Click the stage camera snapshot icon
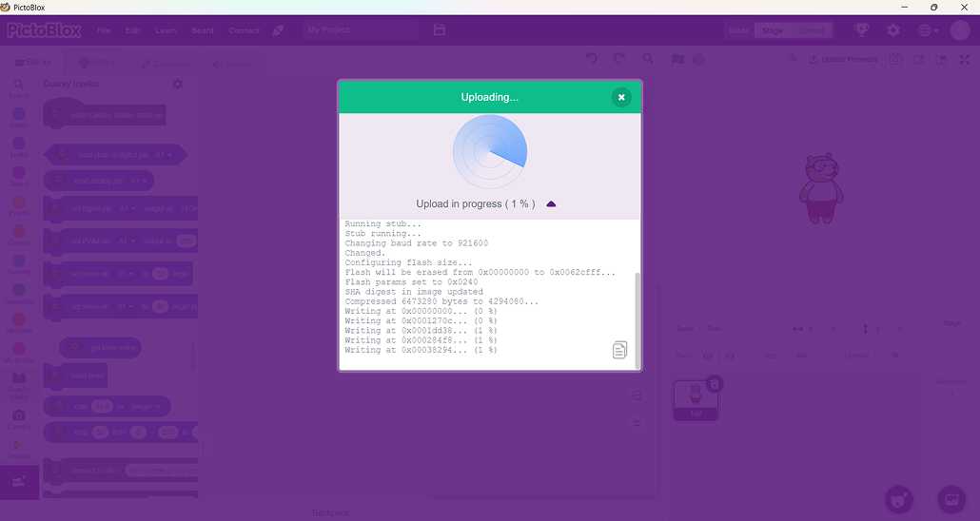Screen dimensions: 980x521 (x=895, y=59)
